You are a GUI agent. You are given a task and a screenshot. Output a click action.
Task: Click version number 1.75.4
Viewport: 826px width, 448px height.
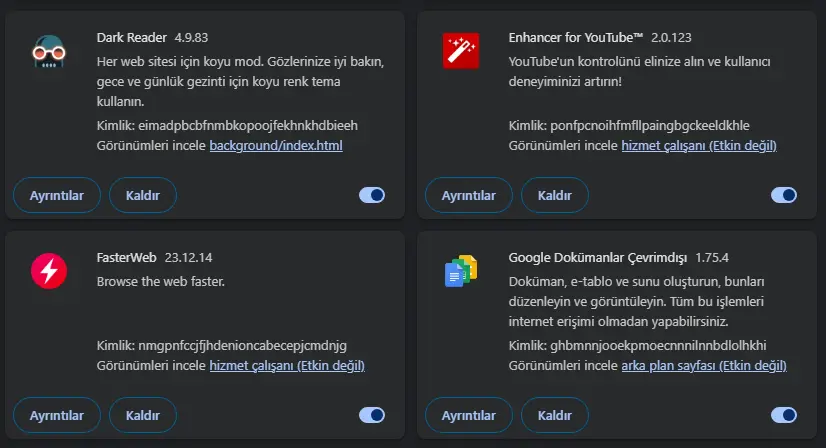pyautogui.click(x=712, y=257)
